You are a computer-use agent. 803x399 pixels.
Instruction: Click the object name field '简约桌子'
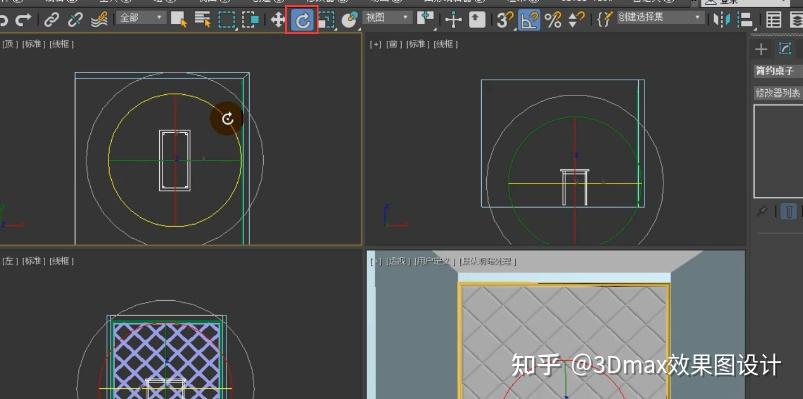coord(778,71)
